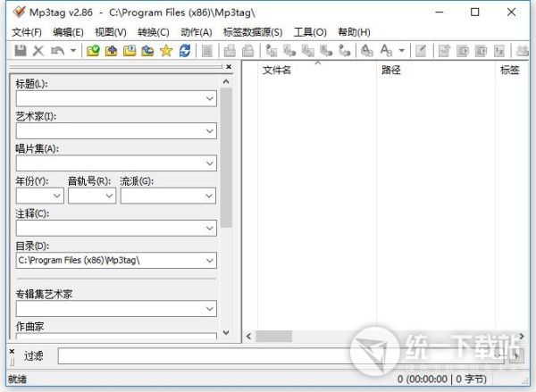Expand the 音轨号(R) combo box
Viewport: 536px width, 392px height.
pos(109,196)
